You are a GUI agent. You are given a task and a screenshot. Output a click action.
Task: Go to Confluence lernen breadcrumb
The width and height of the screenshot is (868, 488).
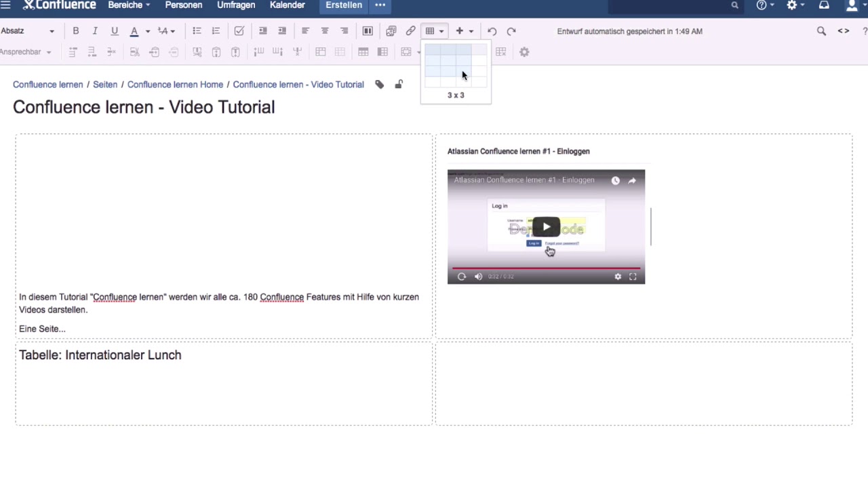[x=47, y=85]
